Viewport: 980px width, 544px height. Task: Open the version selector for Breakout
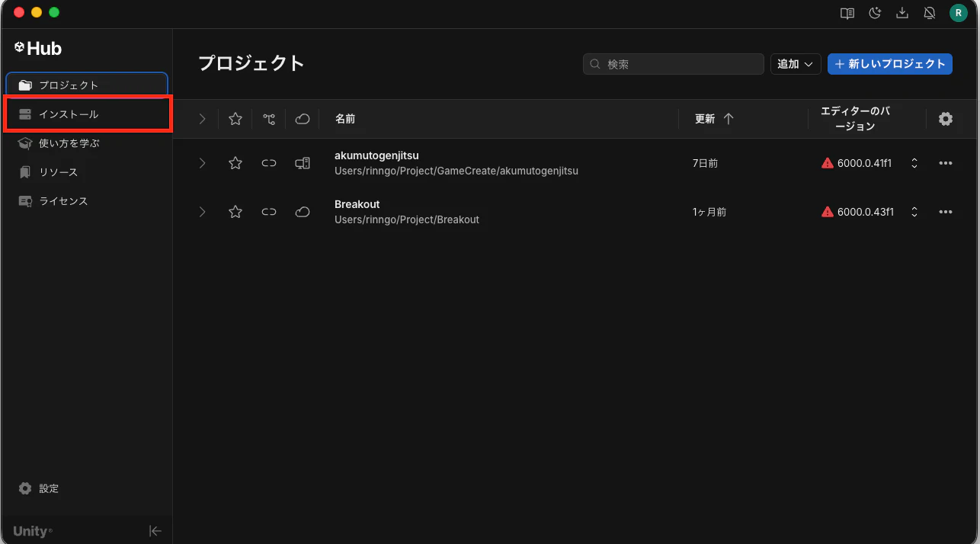914,212
